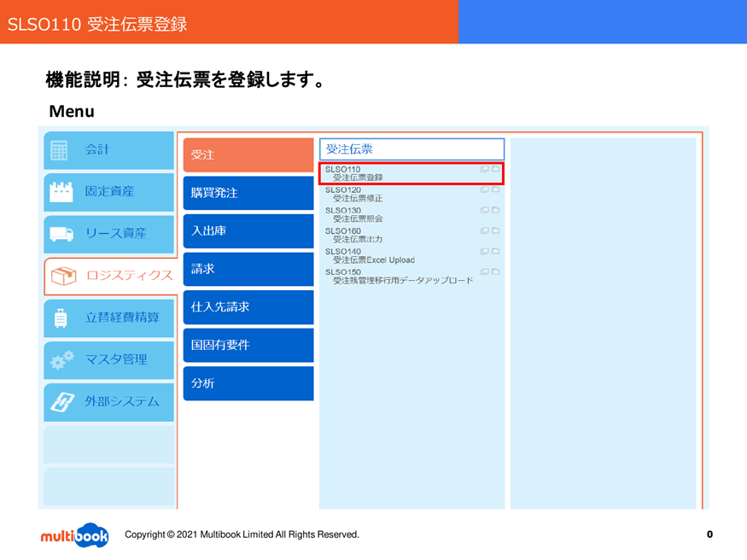Open the 国固有要件 submenu
The image size is (747, 560).
(248, 345)
